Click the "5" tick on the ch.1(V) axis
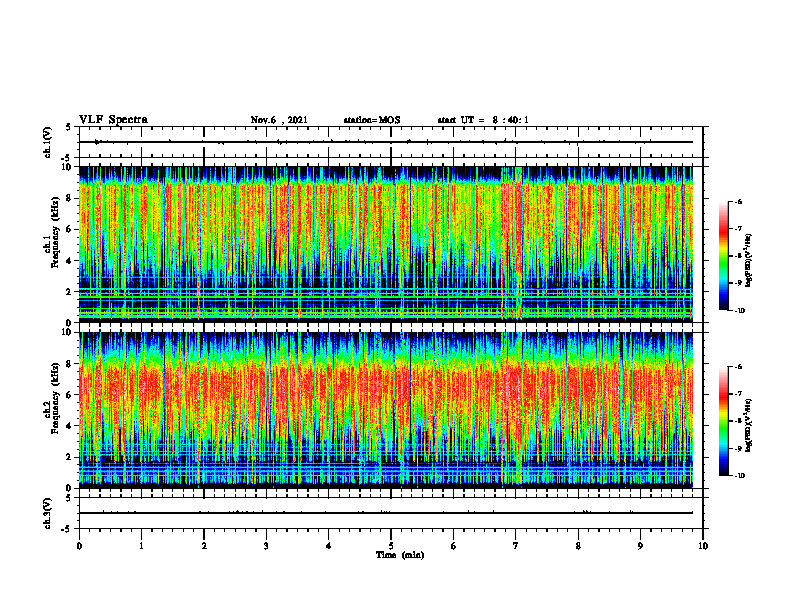Image resolution: width=792 pixels, height=612 pixels. tap(69, 127)
